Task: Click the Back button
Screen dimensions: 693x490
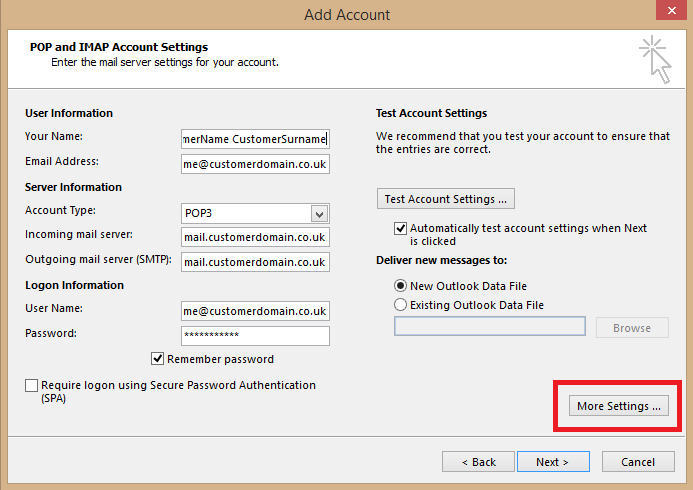Action: tap(478, 462)
